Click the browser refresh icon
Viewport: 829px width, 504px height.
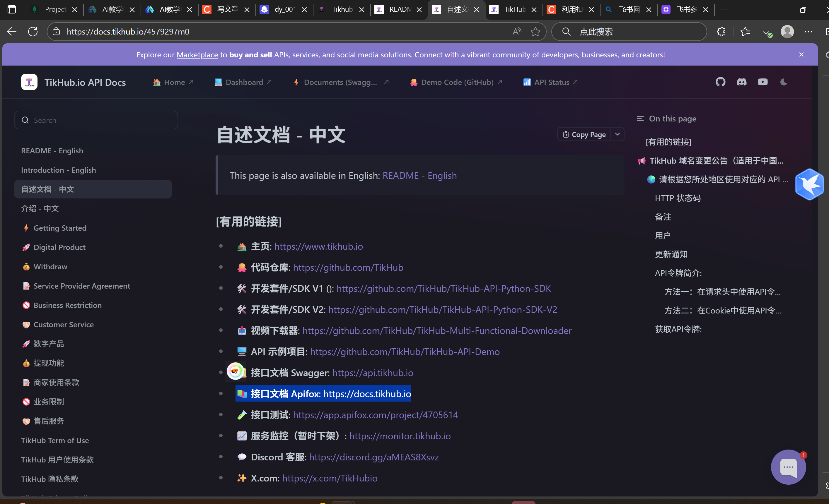pyautogui.click(x=33, y=32)
